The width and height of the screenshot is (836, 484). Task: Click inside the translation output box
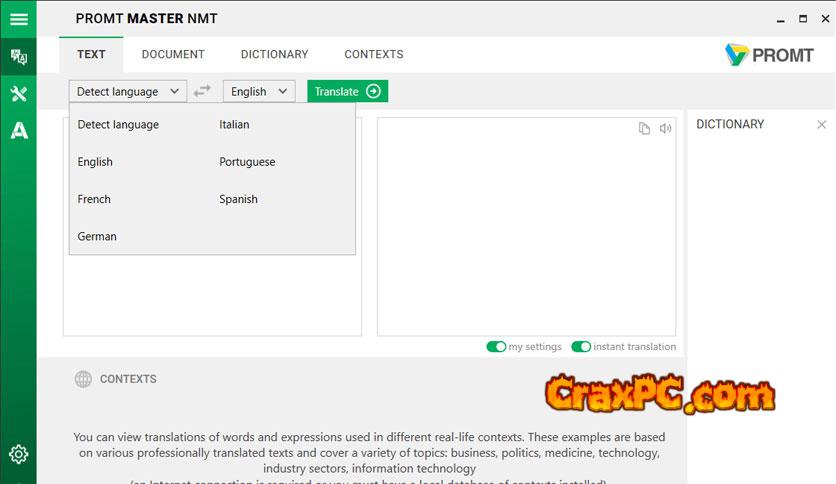click(x=526, y=227)
